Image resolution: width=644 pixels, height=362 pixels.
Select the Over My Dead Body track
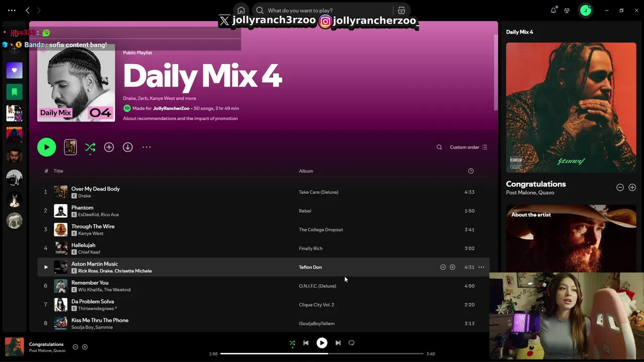coord(264,192)
